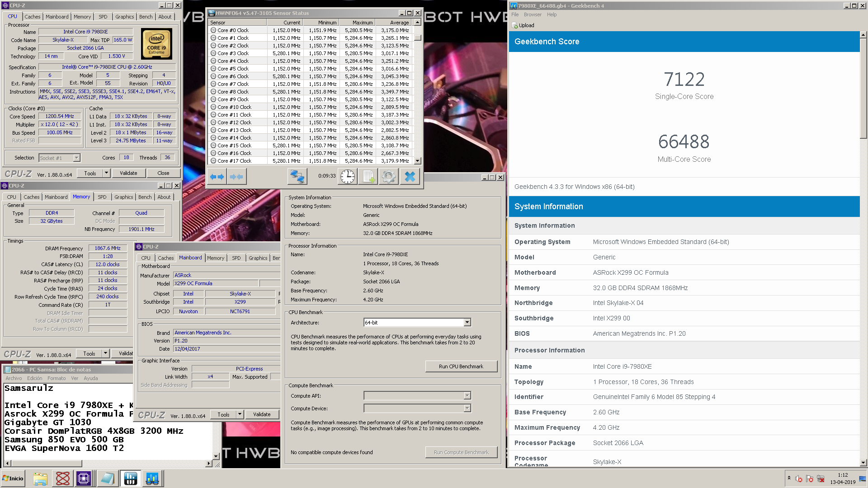
Task: Open Geekbench Help menu
Action: (x=552, y=14)
